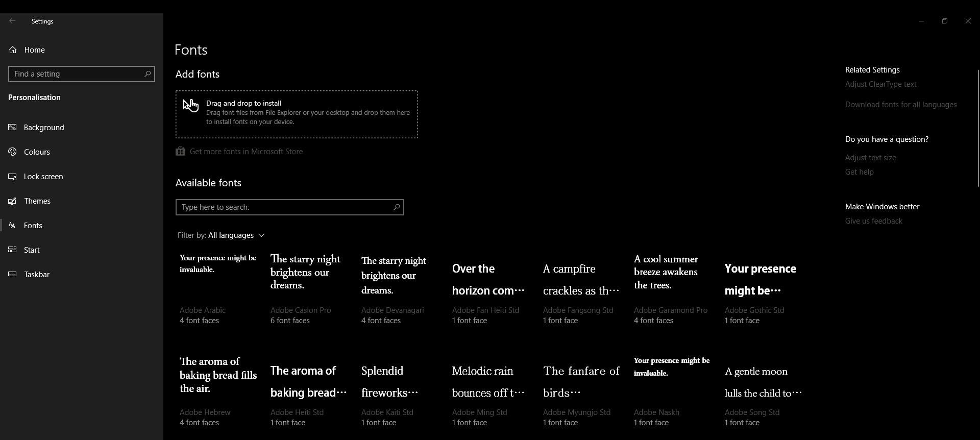Open Adobe Kaiti Std font card
This screenshot has height=440, width=980.
(401, 392)
